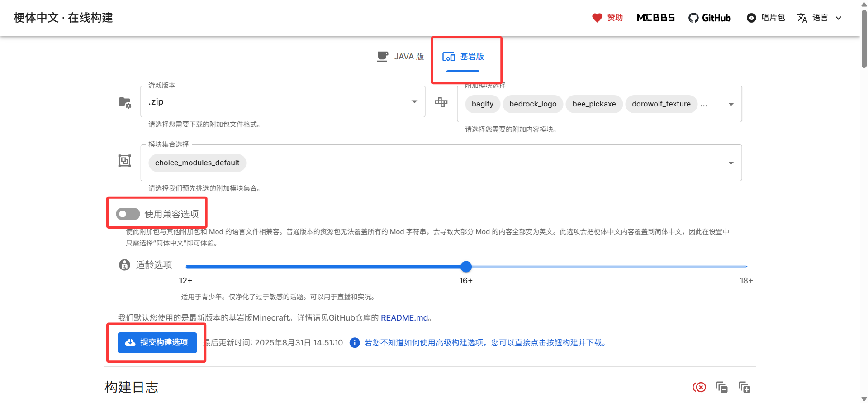Click the choice_modules_default chip
Image resolution: width=868 pixels, height=403 pixels.
point(197,163)
